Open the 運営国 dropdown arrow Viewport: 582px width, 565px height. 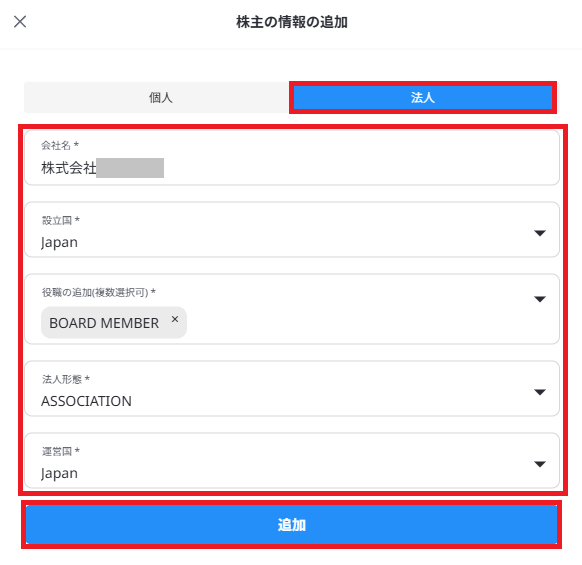[x=540, y=464]
